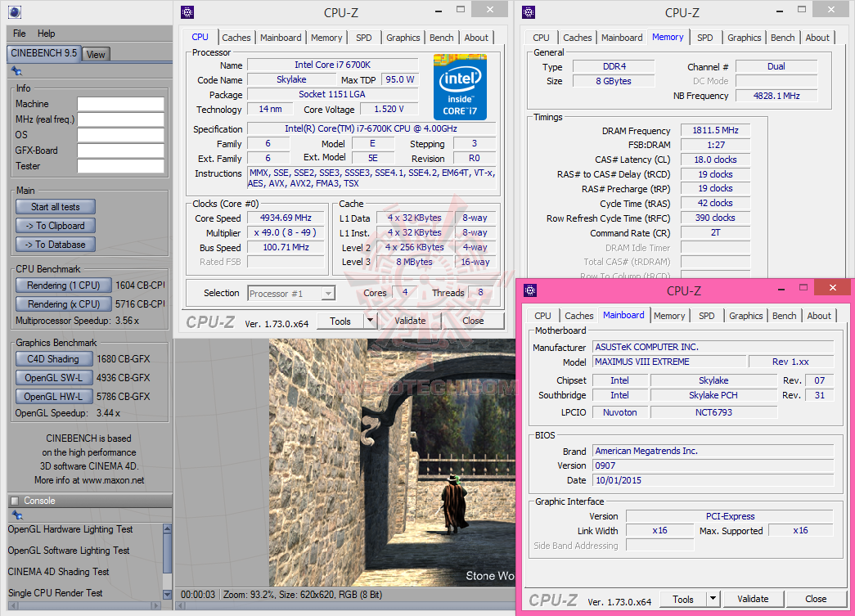The image size is (855, 616).
Task: Click the Start all tests button
Action: (56, 207)
